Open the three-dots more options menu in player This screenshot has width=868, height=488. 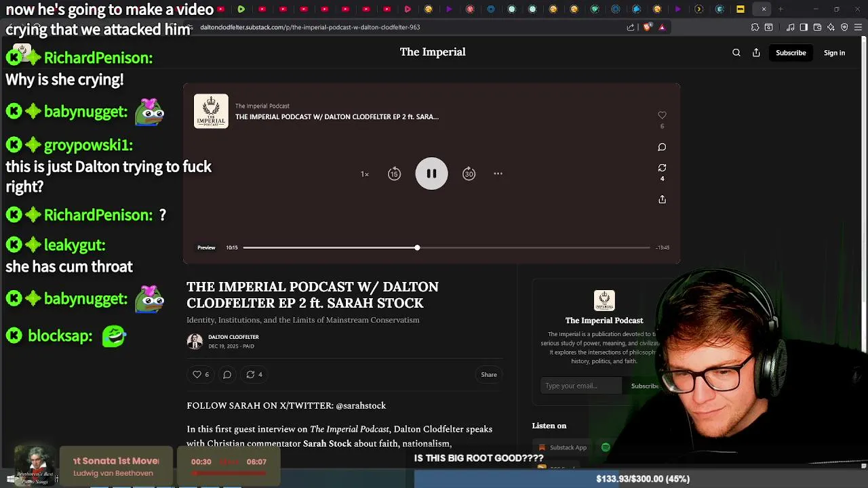pos(498,174)
